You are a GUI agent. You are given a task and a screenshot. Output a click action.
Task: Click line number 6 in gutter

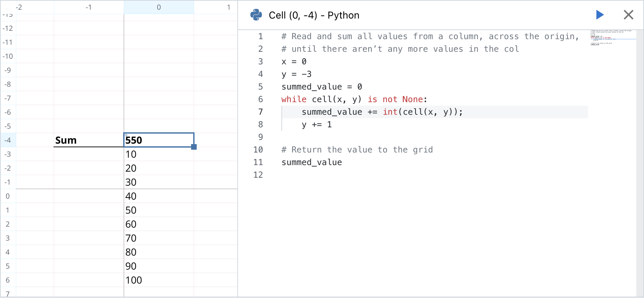point(260,99)
